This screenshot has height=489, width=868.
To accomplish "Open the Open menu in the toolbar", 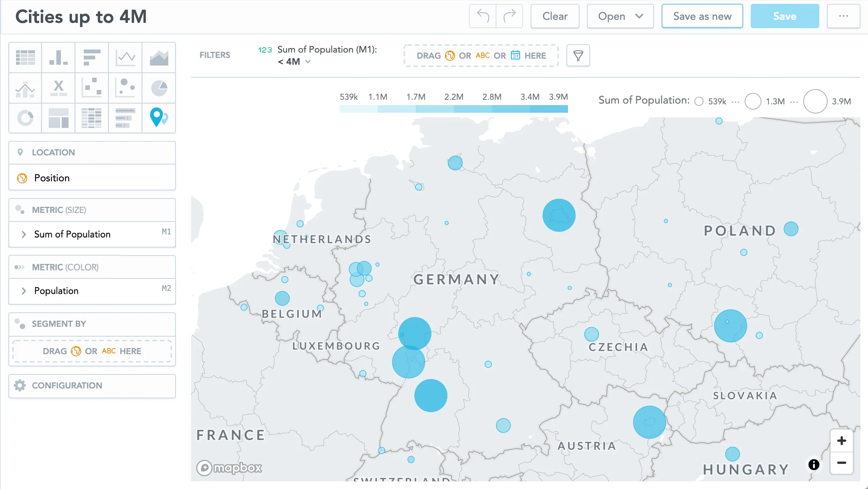I will coord(620,16).
